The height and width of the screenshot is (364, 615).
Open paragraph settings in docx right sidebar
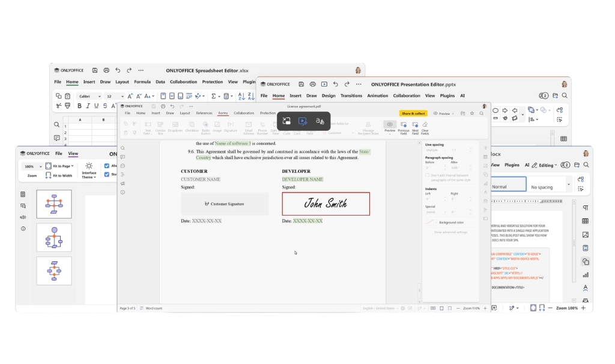point(585,207)
